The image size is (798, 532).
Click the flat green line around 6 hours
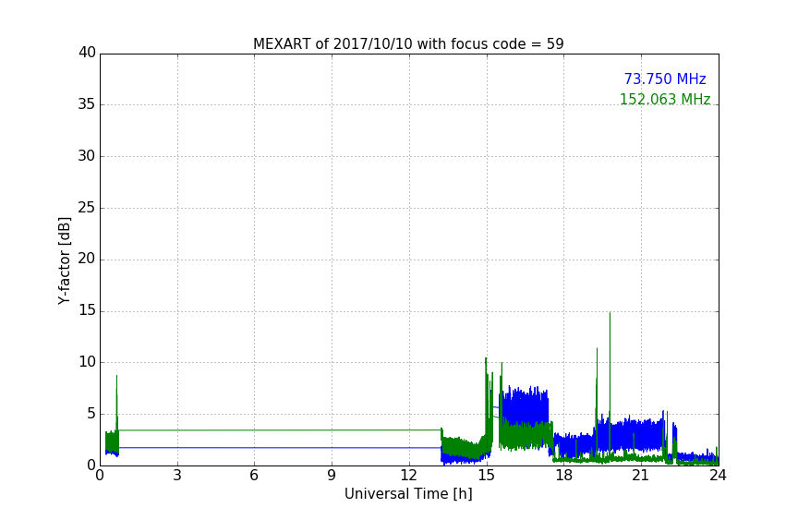click(255, 430)
